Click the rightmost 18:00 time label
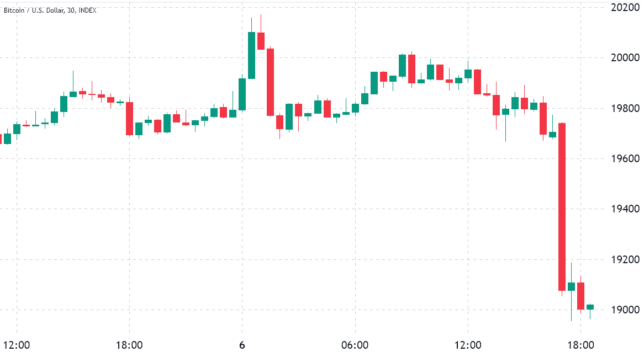Image resolution: width=644 pixels, height=357 pixels. pyautogui.click(x=580, y=345)
